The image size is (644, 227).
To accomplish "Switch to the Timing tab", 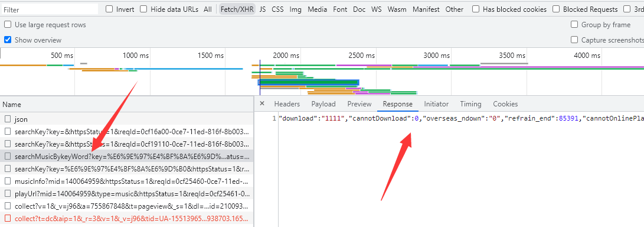I will 470,104.
